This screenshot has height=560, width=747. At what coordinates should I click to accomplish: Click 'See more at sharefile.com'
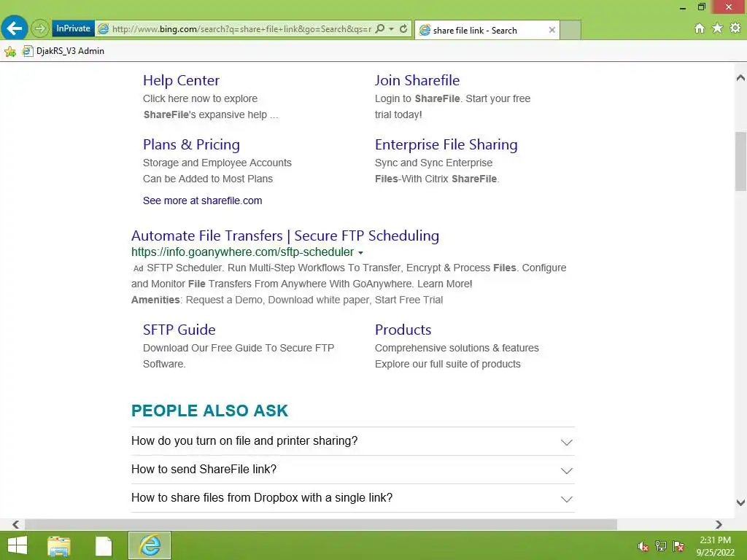click(x=203, y=201)
